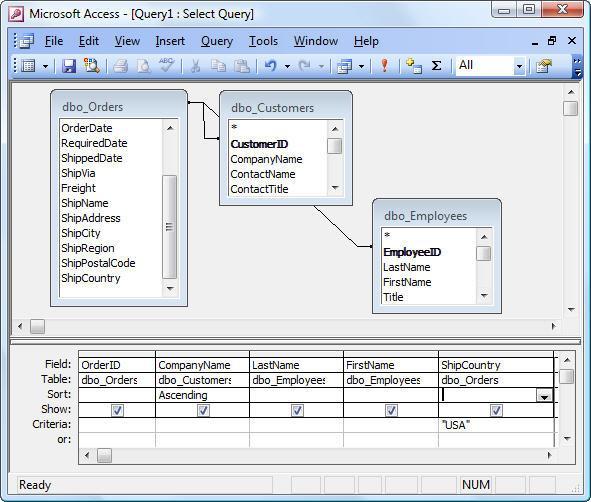
Task: Click the Properties icon in the toolbar
Action: coord(544,66)
